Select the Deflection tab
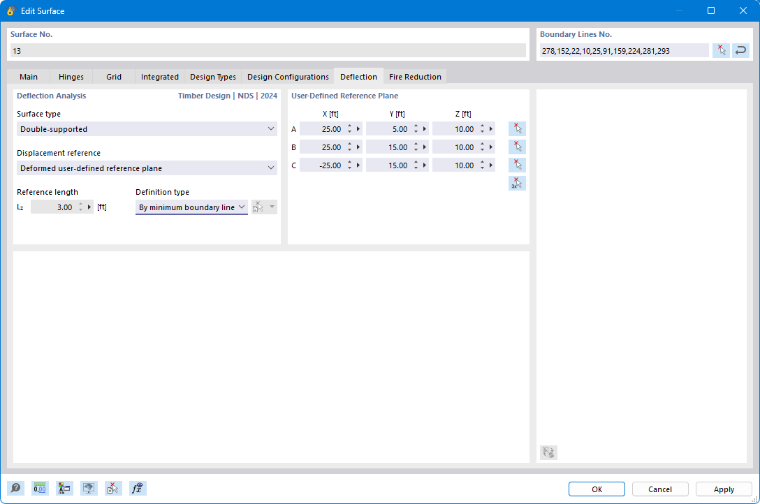This screenshot has height=504, width=760. pyautogui.click(x=359, y=77)
